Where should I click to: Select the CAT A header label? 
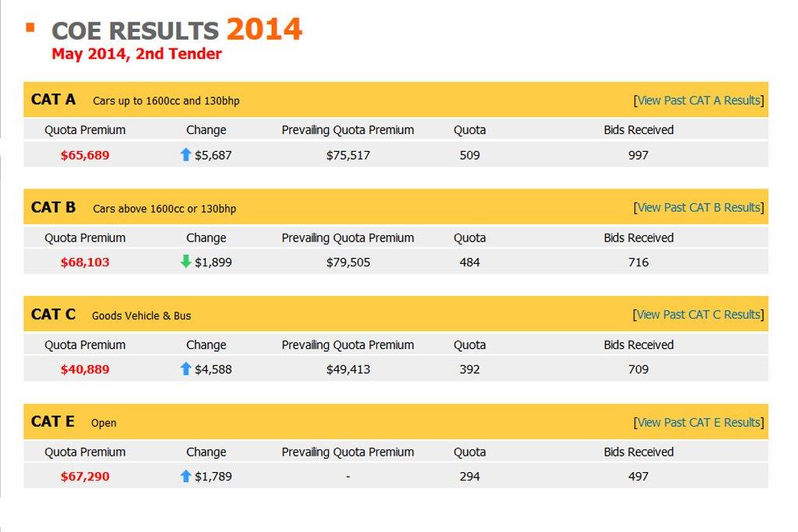click(x=54, y=100)
